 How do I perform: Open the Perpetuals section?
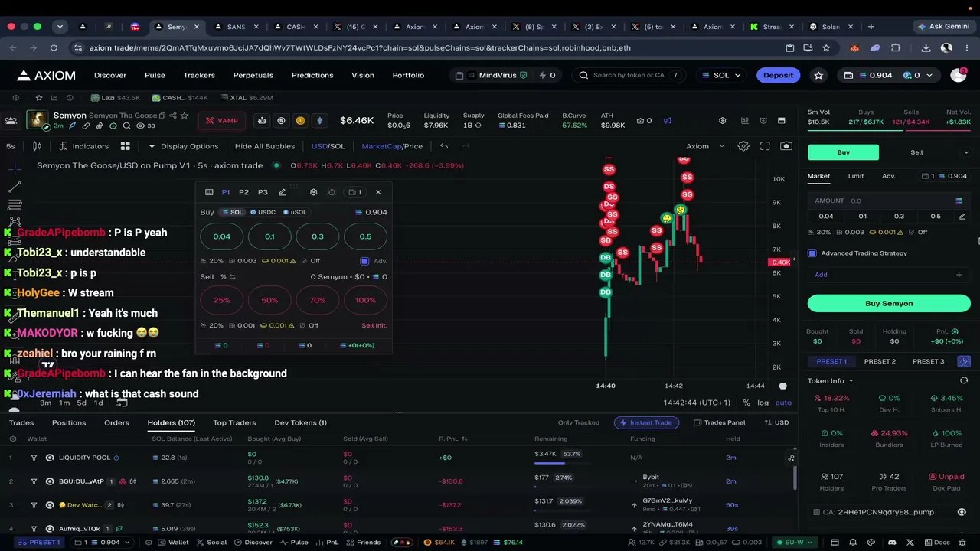[x=253, y=75]
